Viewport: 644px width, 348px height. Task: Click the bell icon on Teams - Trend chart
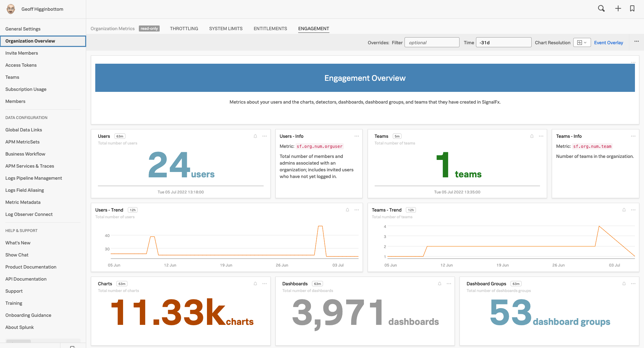(624, 210)
